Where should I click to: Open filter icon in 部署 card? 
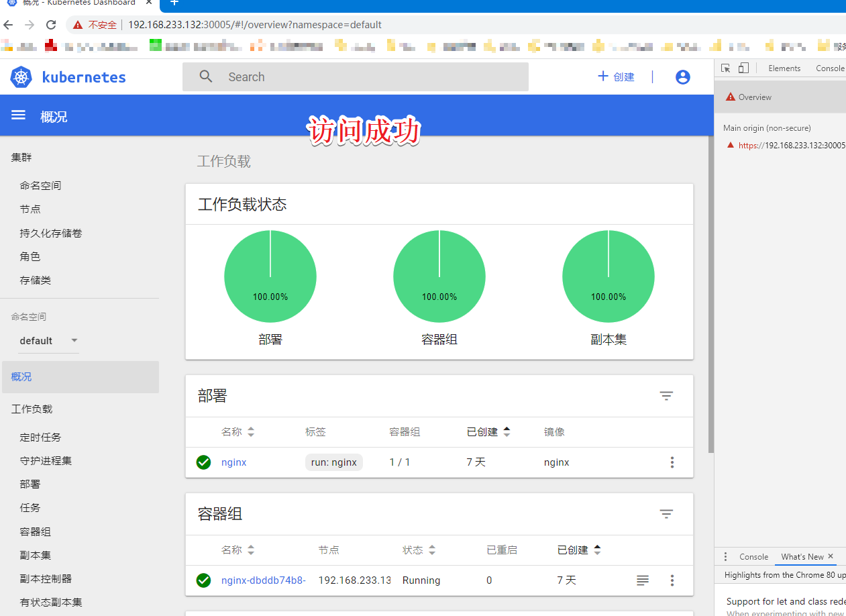click(x=666, y=396)
